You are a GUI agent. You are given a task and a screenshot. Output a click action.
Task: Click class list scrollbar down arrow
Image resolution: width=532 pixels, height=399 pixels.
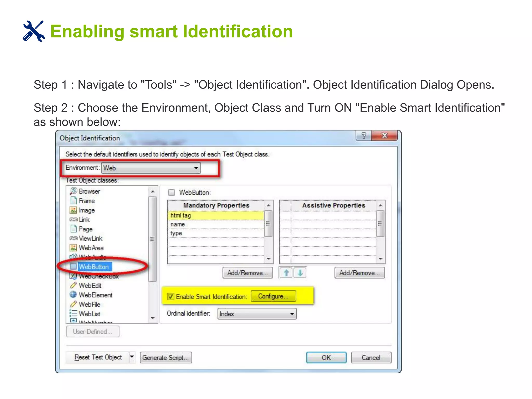[x=153, y=318]
